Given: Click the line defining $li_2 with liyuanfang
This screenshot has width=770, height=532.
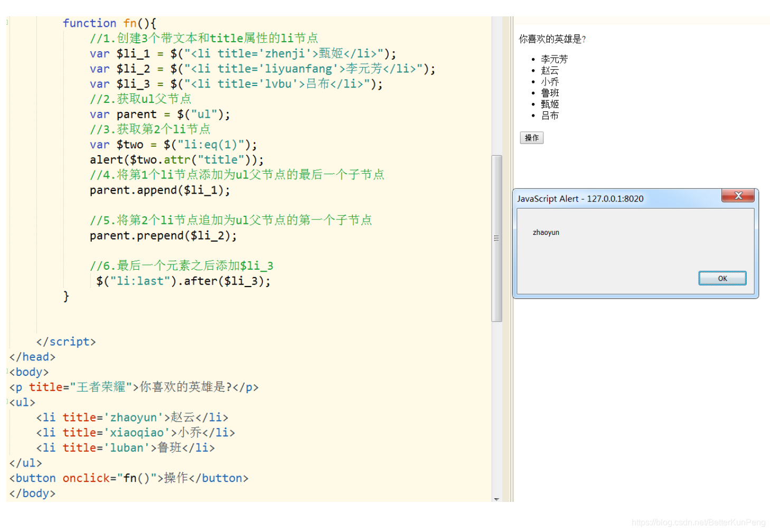Looking at the screenshot, I should coord(262,69).
